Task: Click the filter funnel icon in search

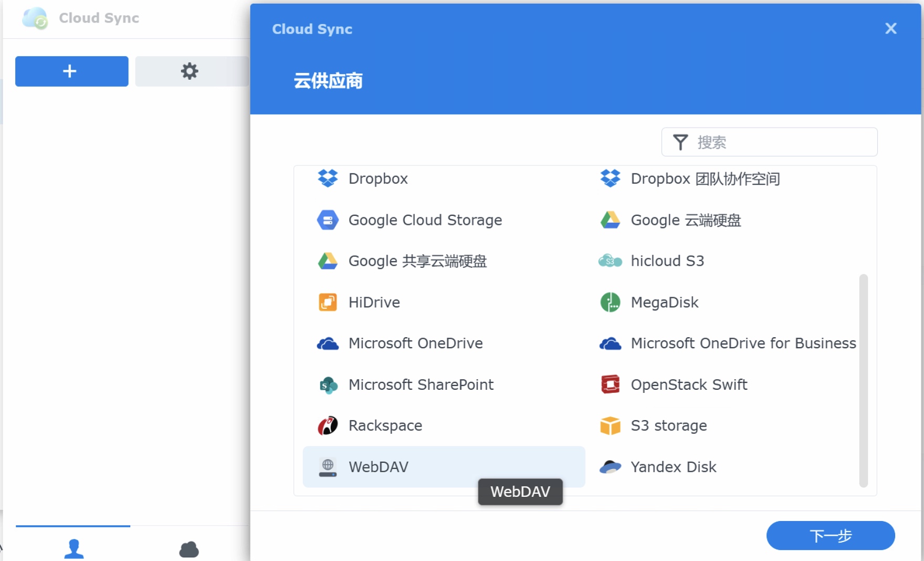Action: tap(680, 142)
